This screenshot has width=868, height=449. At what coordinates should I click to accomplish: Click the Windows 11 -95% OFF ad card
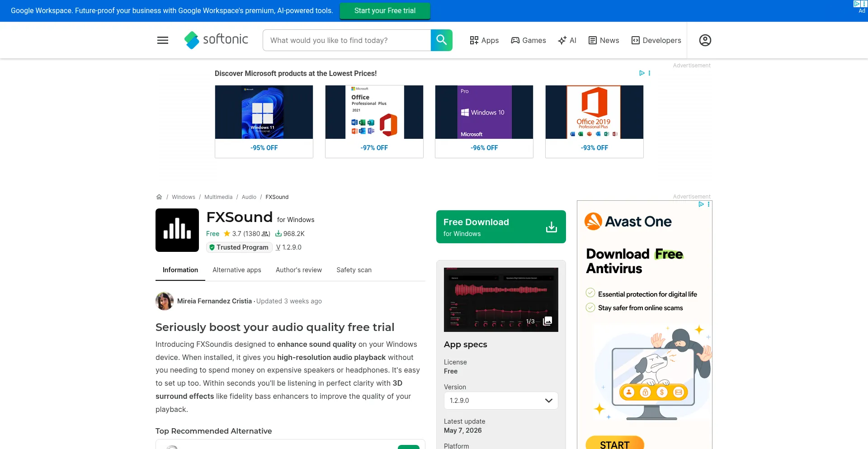[264, 122]
